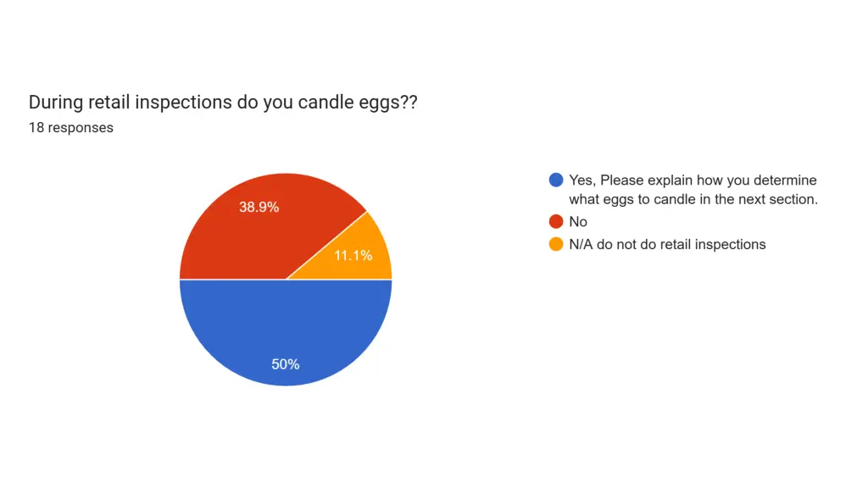Click 'what eggs to candle in the next section' line
The width and height of the screenshot is (868, 488).
click(x=693, y=199)
